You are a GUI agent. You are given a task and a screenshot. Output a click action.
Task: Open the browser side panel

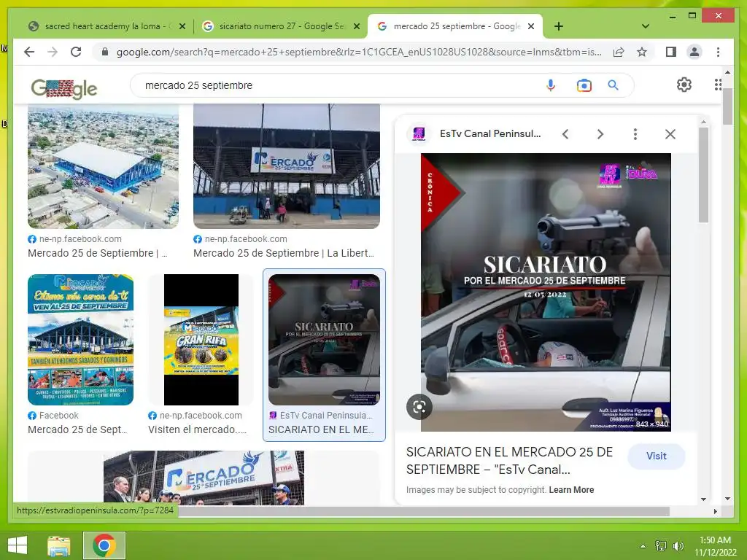coord(671,52)
